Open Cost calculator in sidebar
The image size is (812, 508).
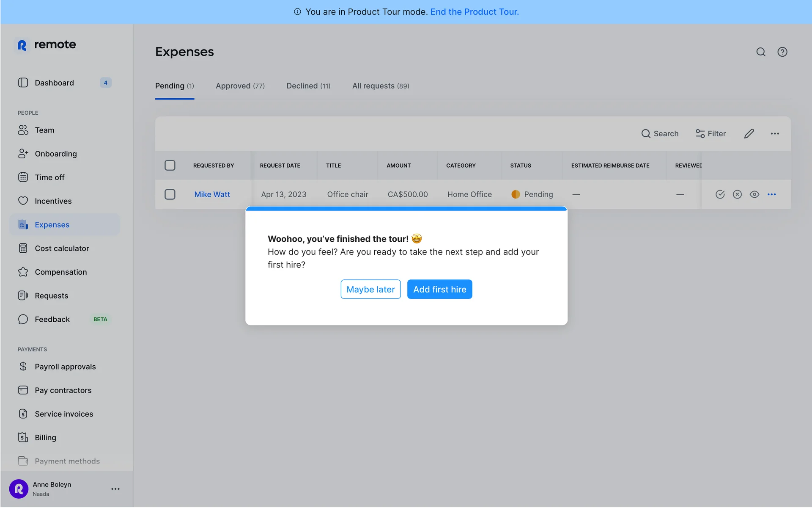pyautogui.click(x=62, y=248)
